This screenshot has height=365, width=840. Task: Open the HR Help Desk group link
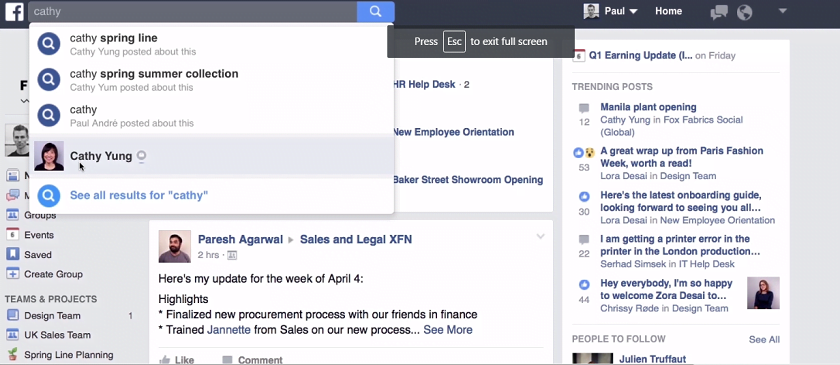coord(424,85)
